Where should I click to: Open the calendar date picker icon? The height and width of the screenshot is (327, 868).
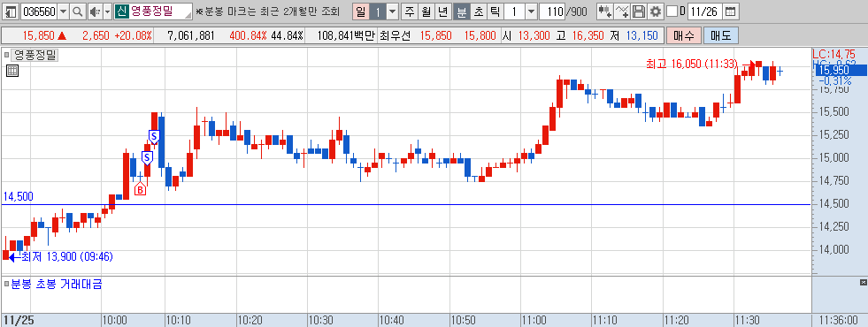(731, 11)
